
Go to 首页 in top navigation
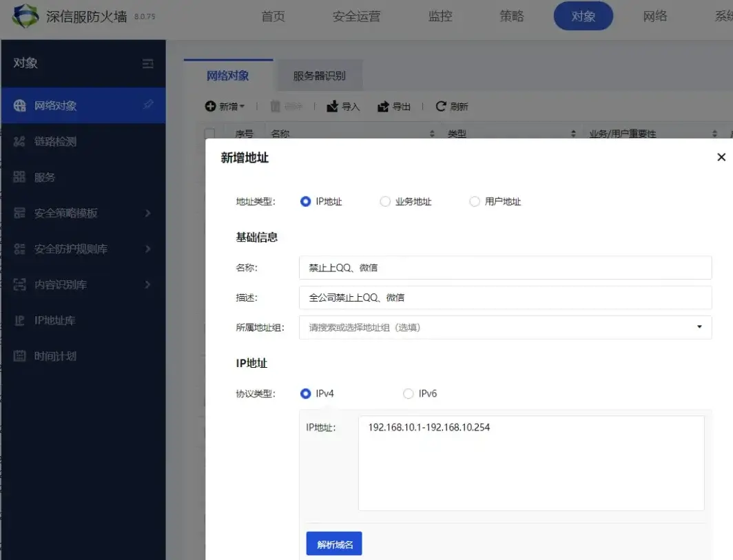click(273, 17)
